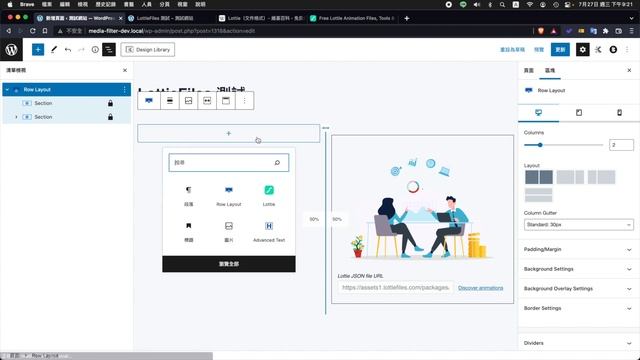Open the Apple menu
Viewport: 640px width, 360px height.
(10, 4)
